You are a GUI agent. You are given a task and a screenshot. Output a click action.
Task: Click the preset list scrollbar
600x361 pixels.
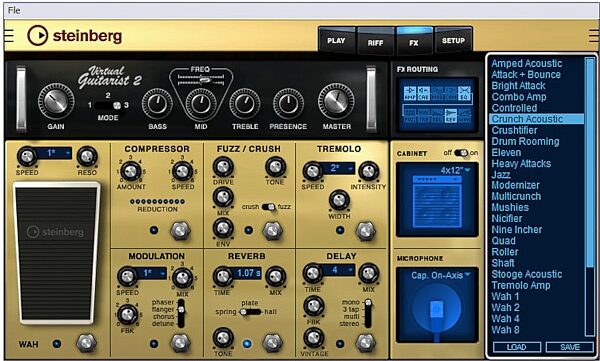pos(590,196)
